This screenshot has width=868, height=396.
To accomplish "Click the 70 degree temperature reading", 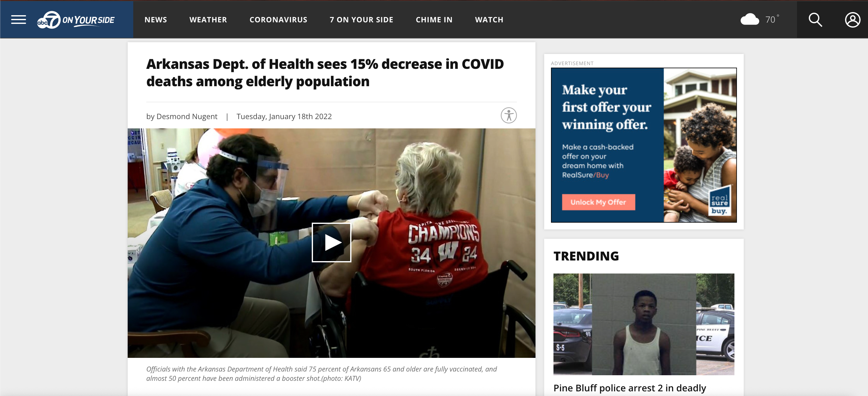I will click(x=772, y=19).
